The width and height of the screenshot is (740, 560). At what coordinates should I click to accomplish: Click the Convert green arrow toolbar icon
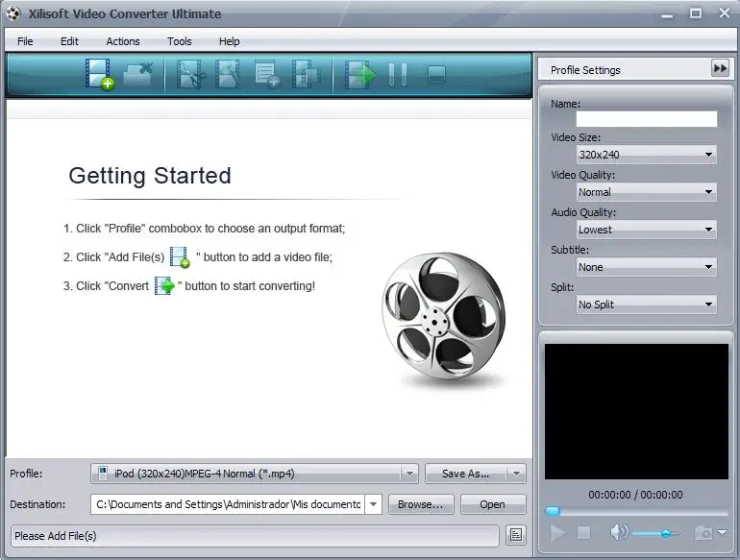[360, 74]
